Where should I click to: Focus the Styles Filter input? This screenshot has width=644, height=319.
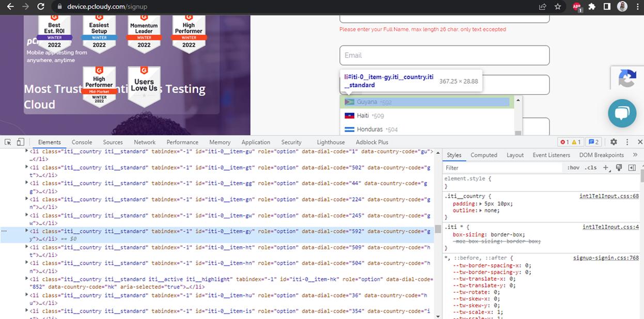pos(504,168)
